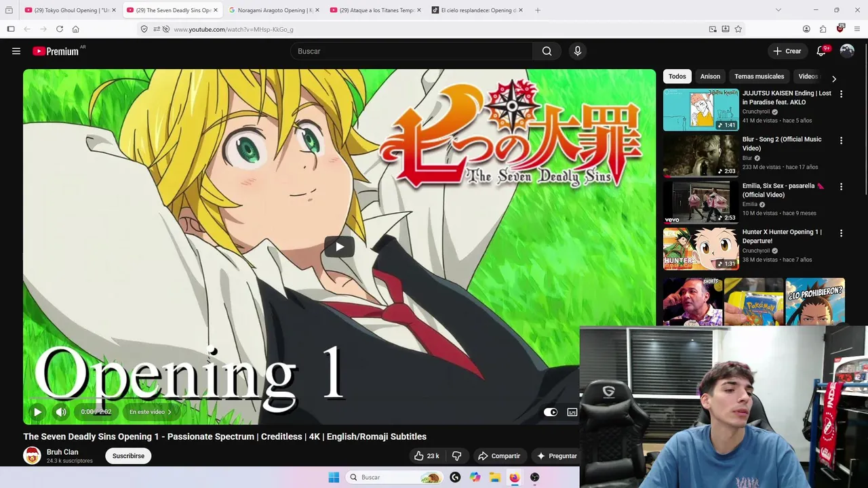Viewport: 868px width, 488px height.
Task: Open options menu for Blur Song 2
Action: coord(842,140)
